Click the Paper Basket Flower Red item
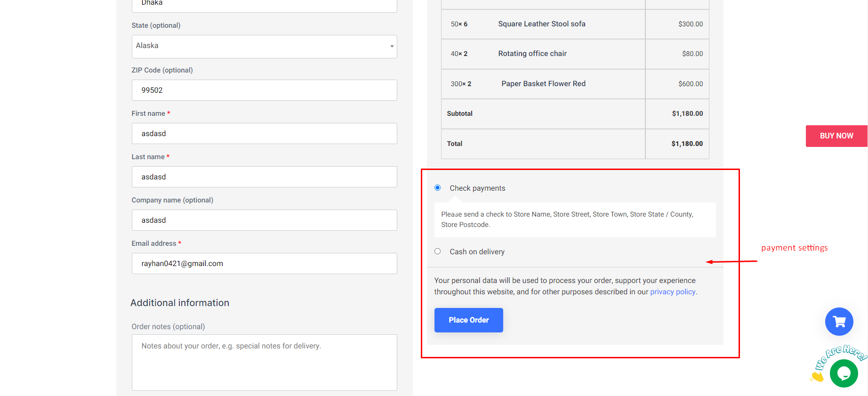 (x=543, y=84)
